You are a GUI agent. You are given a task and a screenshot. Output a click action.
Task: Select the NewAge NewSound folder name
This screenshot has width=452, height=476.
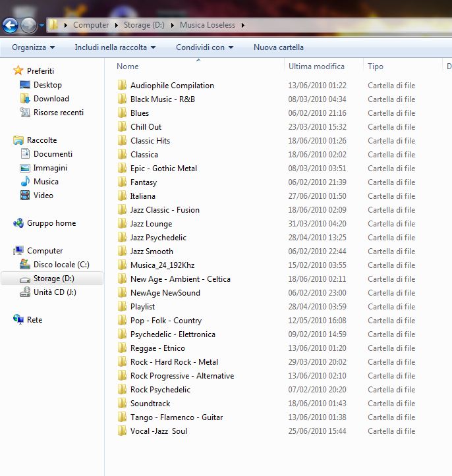pos(165,292)
